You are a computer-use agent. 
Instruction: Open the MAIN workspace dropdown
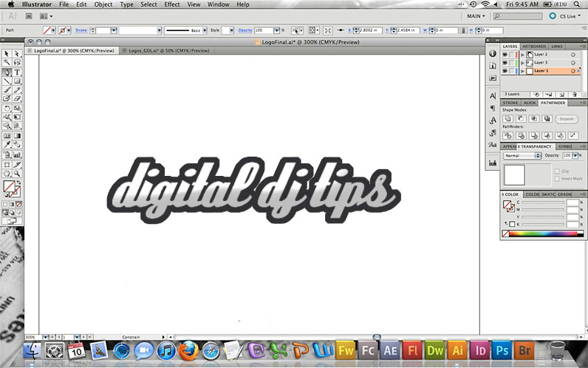(x=476, y=16)
